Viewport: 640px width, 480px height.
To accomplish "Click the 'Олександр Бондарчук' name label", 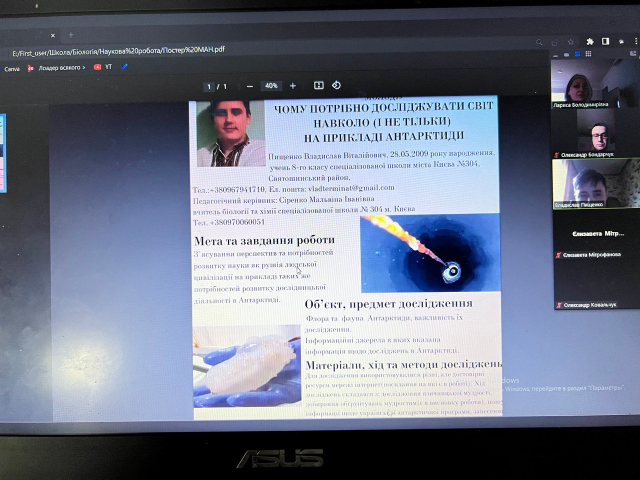I will tap(587, 155).
